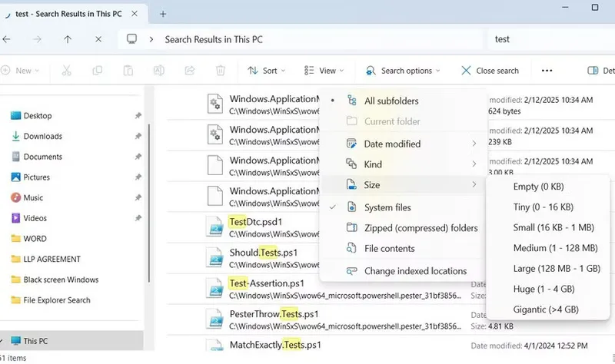Screen dimensions: 615x364
Task: Unpin Music via its pin icon
Action: (x=138, y=197)
